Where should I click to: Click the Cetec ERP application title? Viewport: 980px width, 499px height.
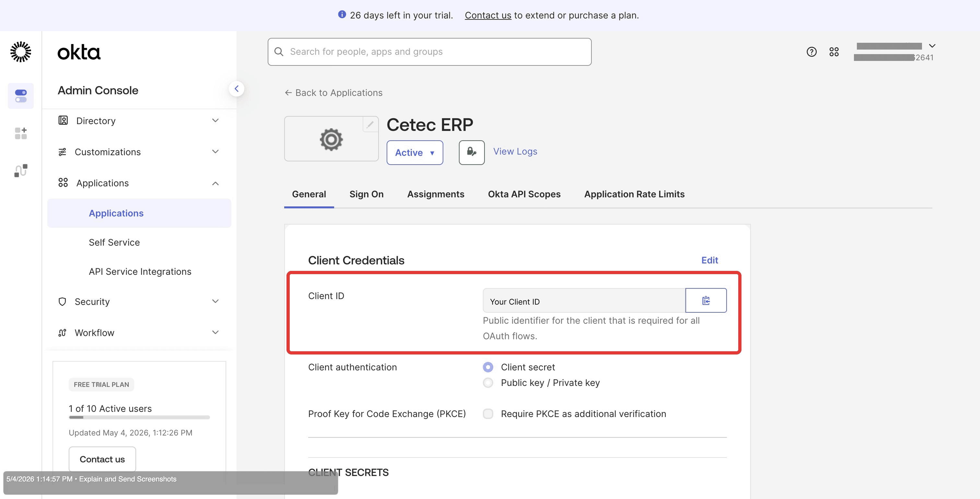(x=429, y=124)
